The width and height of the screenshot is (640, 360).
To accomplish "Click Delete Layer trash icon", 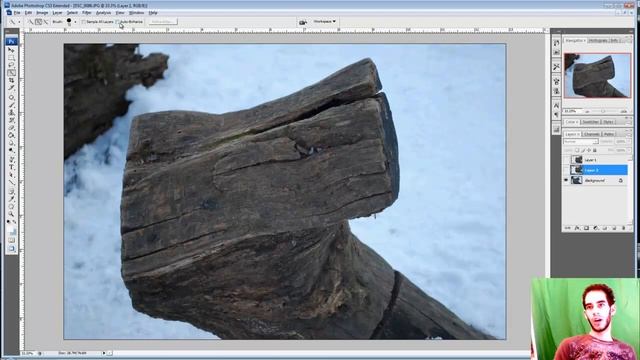I will pos(623,228).
